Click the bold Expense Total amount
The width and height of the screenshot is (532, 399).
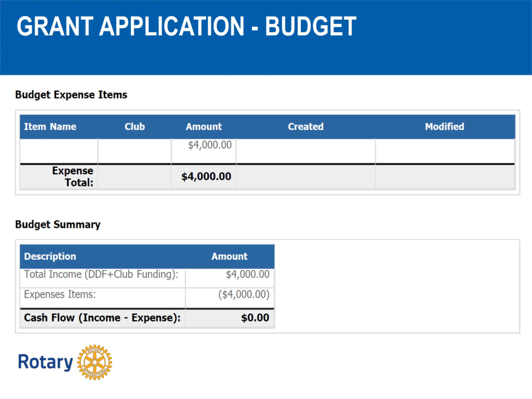coord(206,176)
